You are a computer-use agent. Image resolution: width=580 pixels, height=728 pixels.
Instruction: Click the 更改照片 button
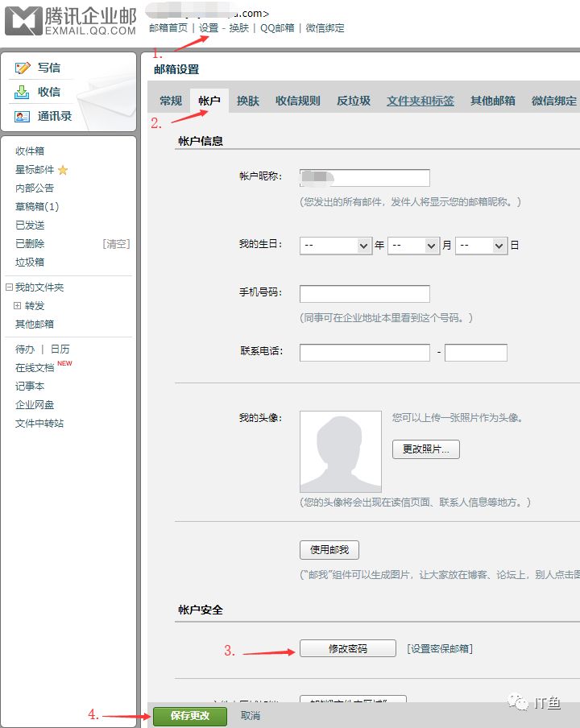426,449
